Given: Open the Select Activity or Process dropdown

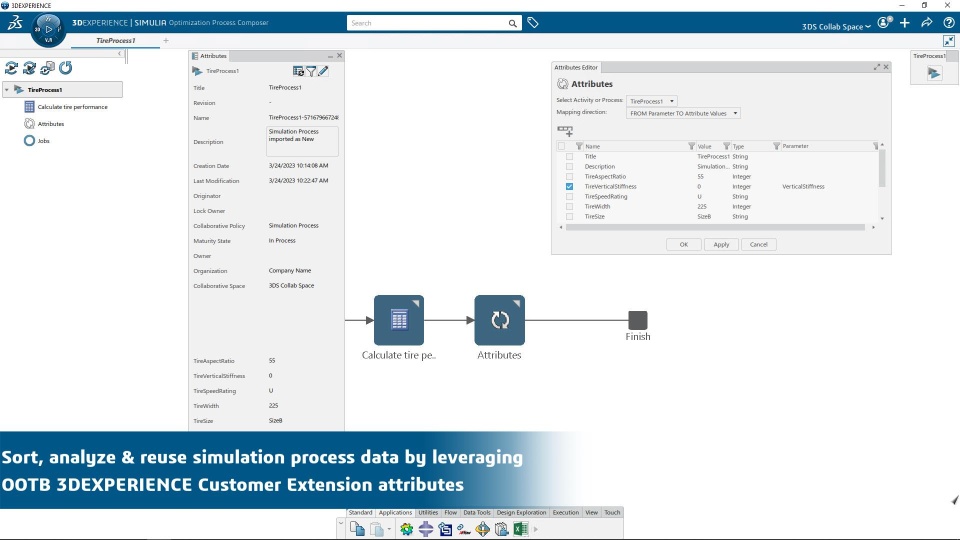Looking at the screenshot, I should [x=651, y=101].
